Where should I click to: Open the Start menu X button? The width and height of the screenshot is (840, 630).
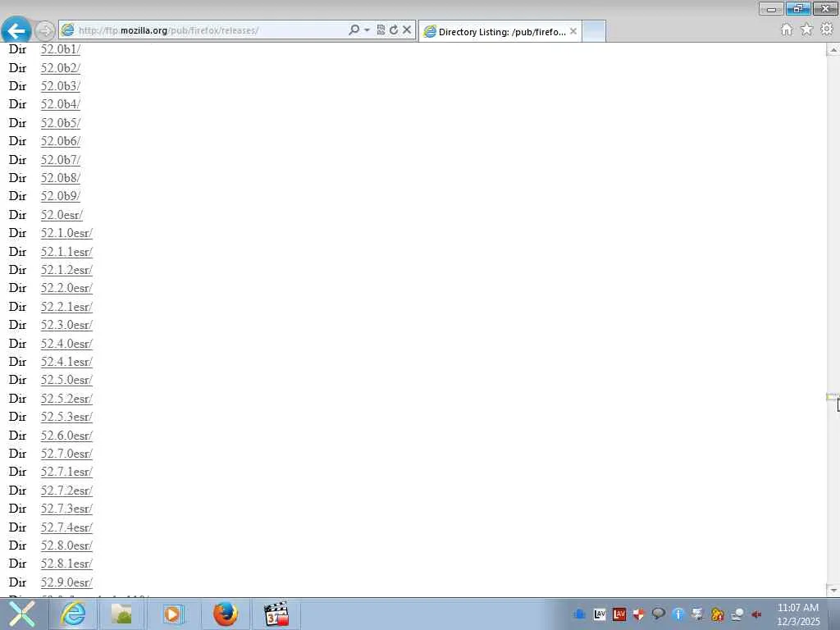click(21, 614)
